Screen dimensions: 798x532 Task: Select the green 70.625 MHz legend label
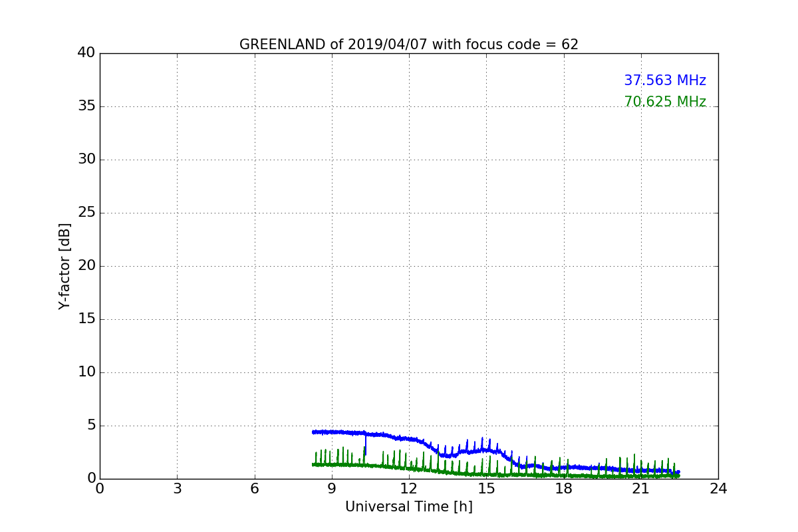pyautogui.click(x=665, y=102)
